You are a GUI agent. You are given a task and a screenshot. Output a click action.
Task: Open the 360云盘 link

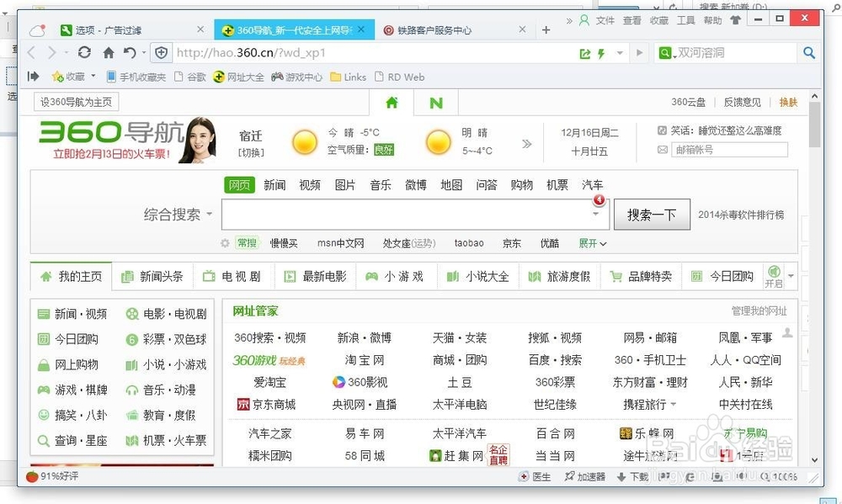(x=688, y=102)
